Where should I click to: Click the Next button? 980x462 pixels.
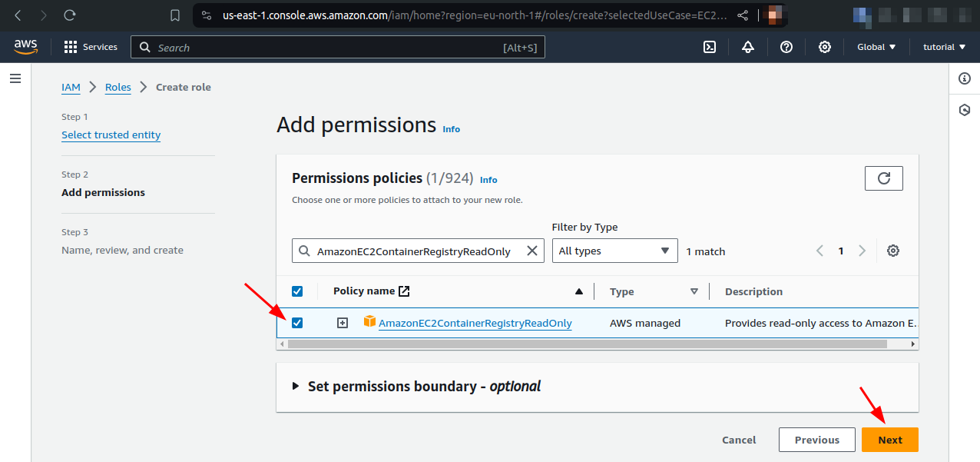coord(889,439)
